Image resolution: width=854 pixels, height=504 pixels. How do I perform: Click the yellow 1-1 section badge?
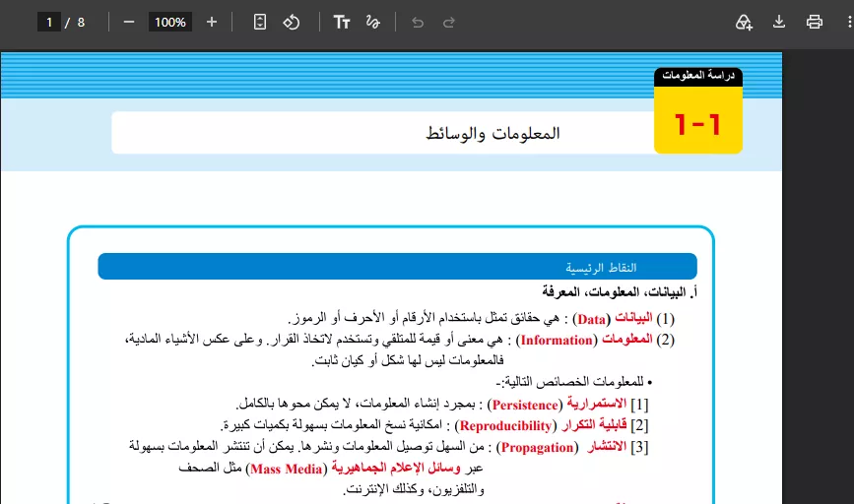[x=698, y=121]
